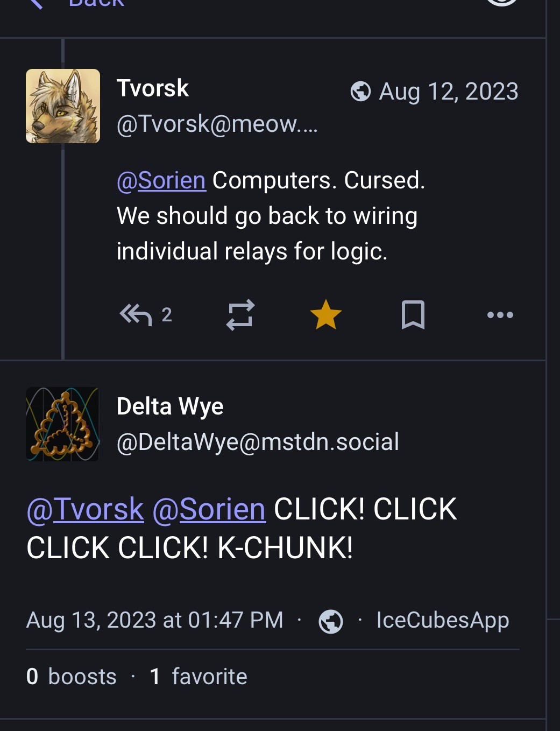Unfavorite Tvorsk's post with the star
The width and height of the screenshot is (560, 731).
(326, 315)
